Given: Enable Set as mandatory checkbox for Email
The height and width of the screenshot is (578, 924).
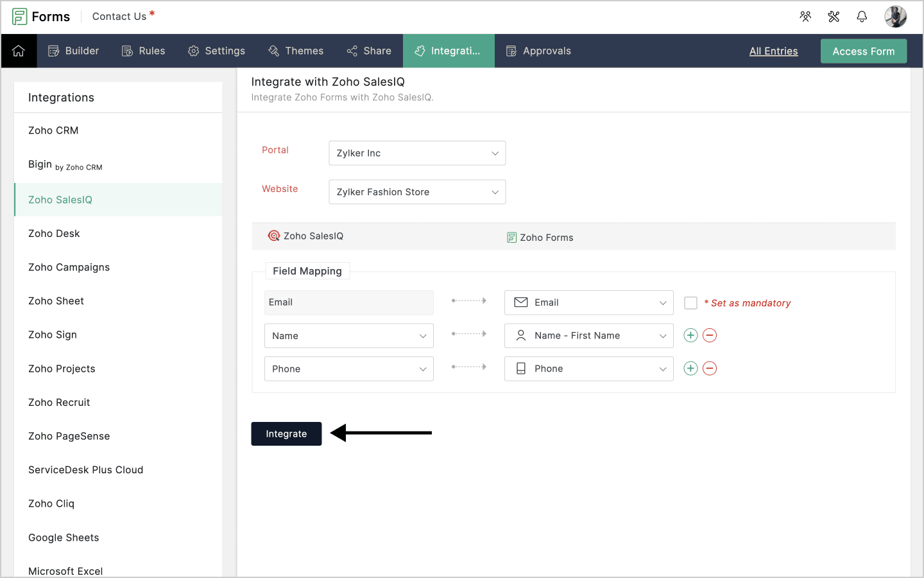Looking at the screenshot, I should pos(690,303).
